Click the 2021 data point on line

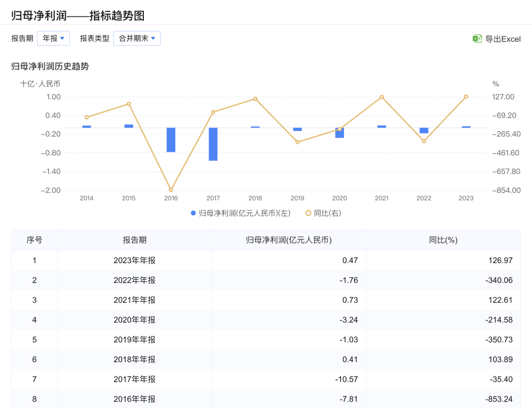[382, 97]
